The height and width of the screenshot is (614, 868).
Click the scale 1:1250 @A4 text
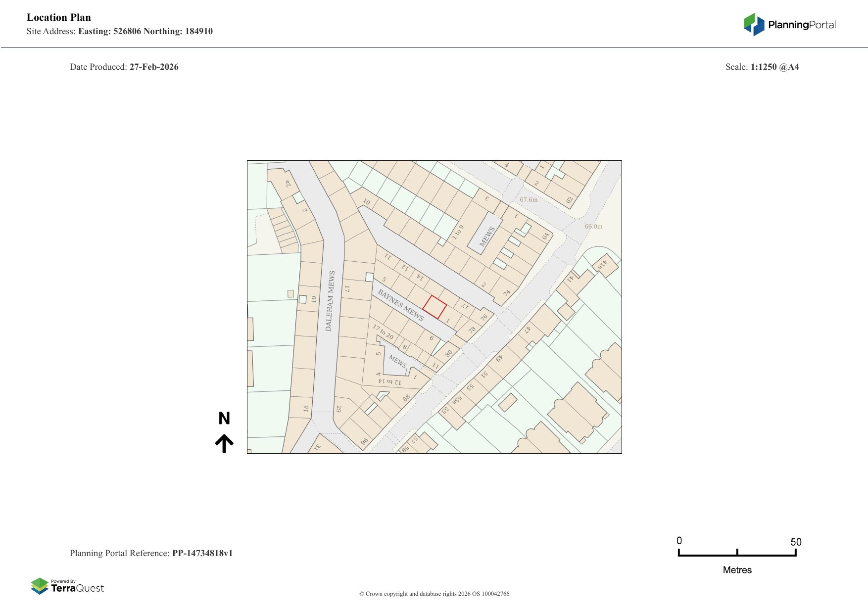pos(774,67)
